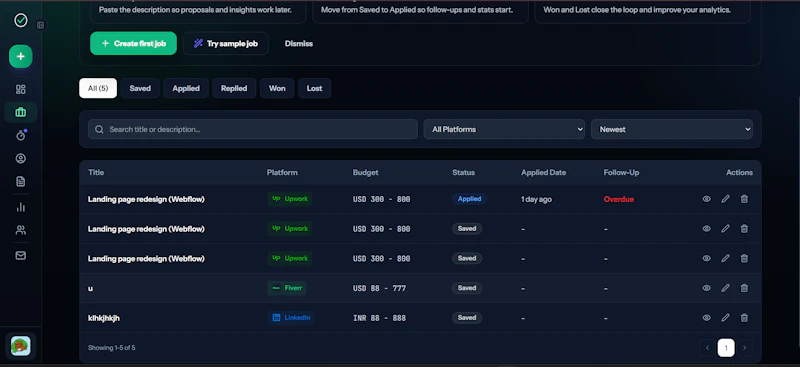Click Create first job button
Screen dimensions: 800x367
coord(133,43)
